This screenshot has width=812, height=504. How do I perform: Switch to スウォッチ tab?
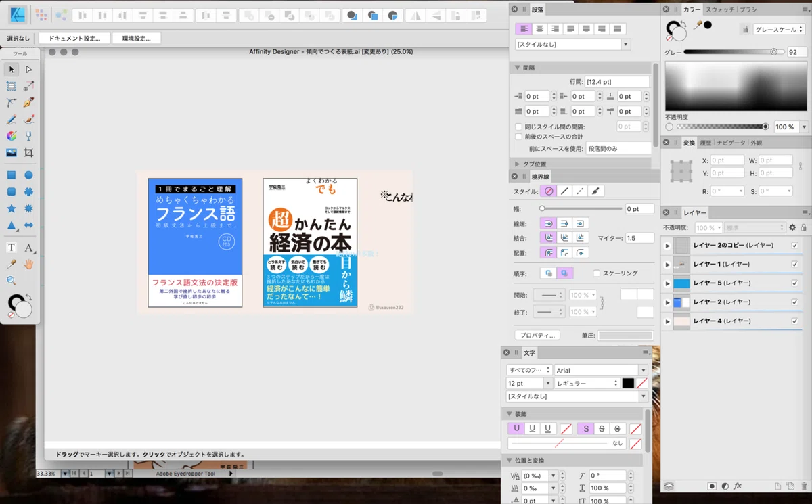(721, 9)
